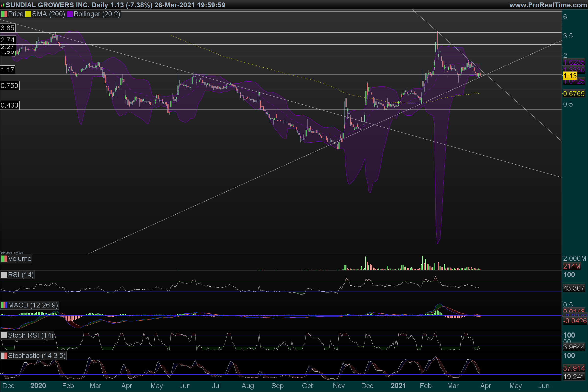Click the MACD (12 26 9) legend icon

(4, 305)
